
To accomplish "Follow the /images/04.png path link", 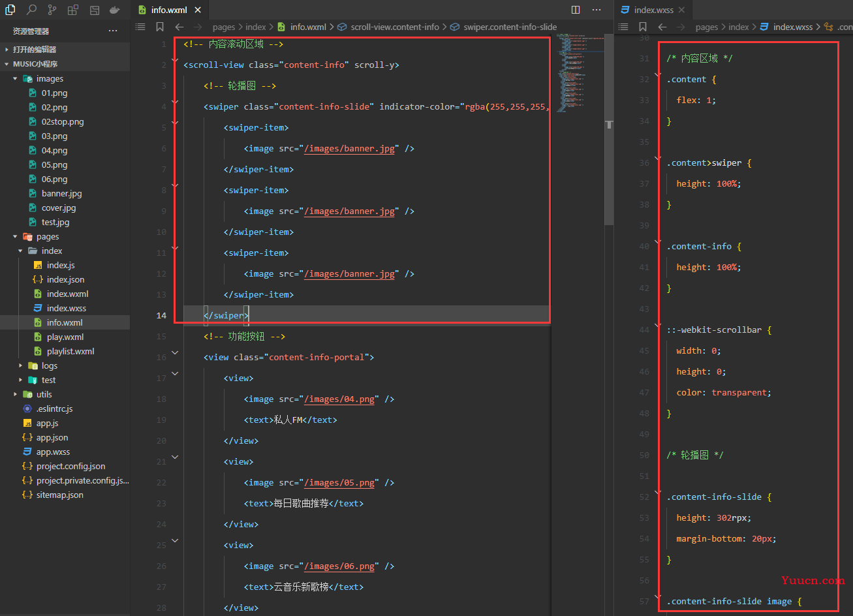I will [339, 399].
